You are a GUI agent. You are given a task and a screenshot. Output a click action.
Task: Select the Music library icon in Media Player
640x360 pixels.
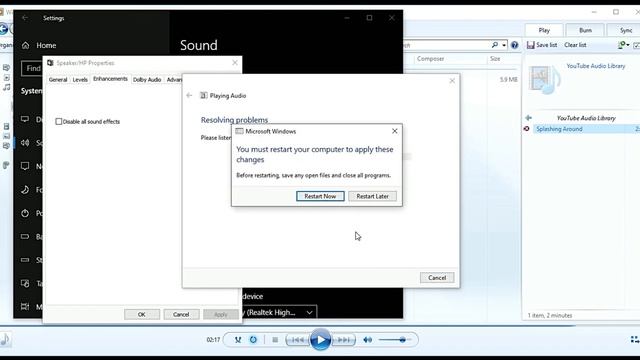pyautogui.click(x=7, y=87)
